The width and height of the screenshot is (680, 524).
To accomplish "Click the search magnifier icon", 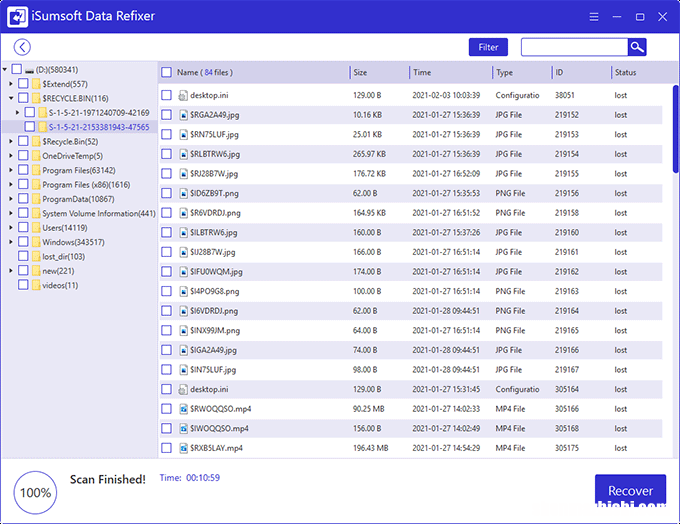I will tap(637, 47).
